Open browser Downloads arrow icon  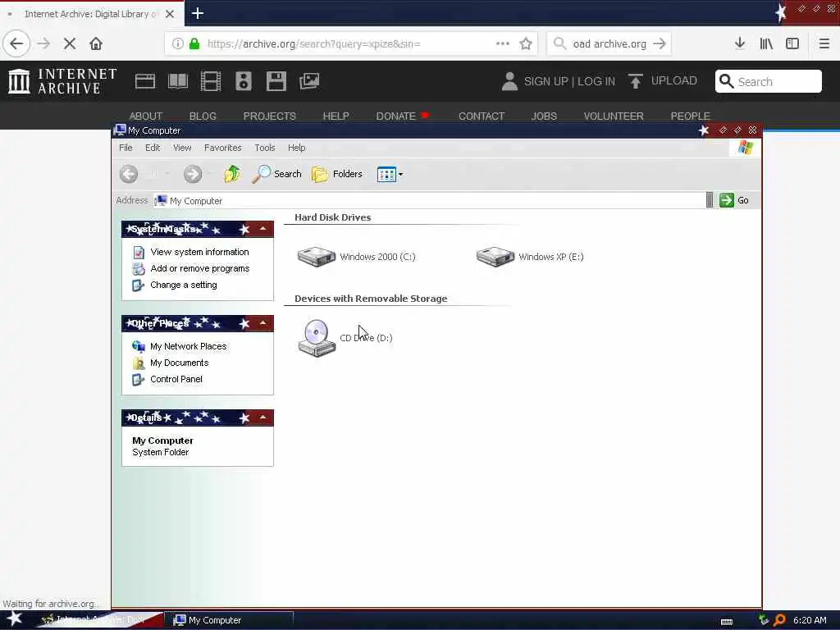pos(740,44)
